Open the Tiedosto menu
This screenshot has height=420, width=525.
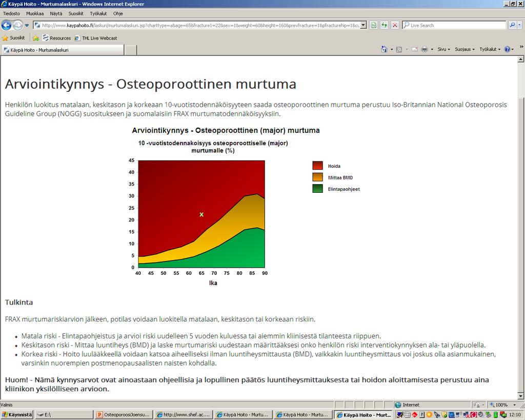(x=12, y=13)
